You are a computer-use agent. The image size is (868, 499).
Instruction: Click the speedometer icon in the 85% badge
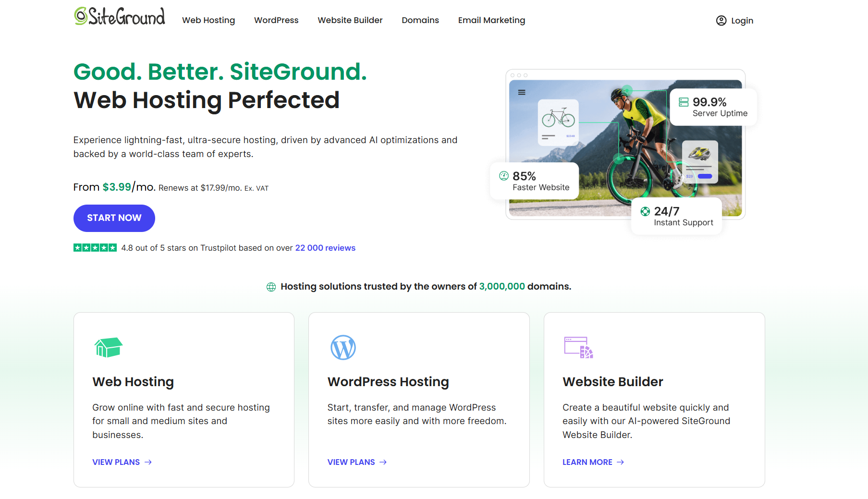point(504,176)
